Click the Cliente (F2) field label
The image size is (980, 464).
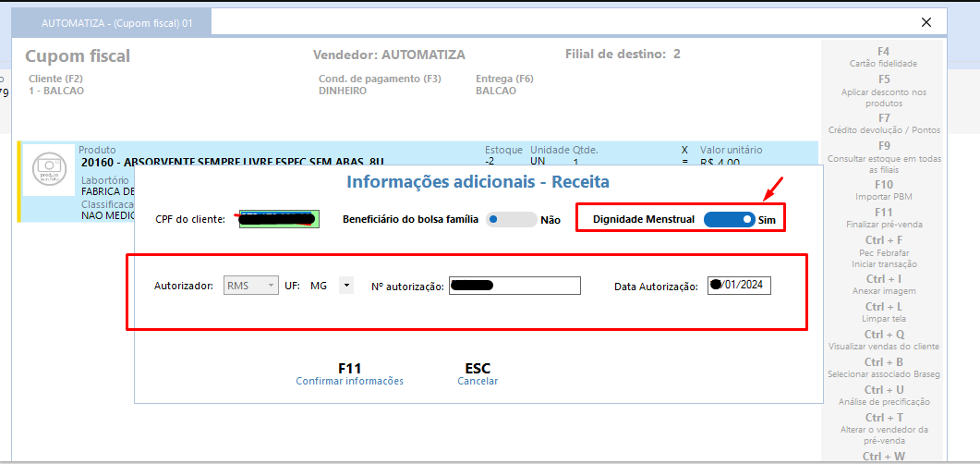tap(55, 79)
